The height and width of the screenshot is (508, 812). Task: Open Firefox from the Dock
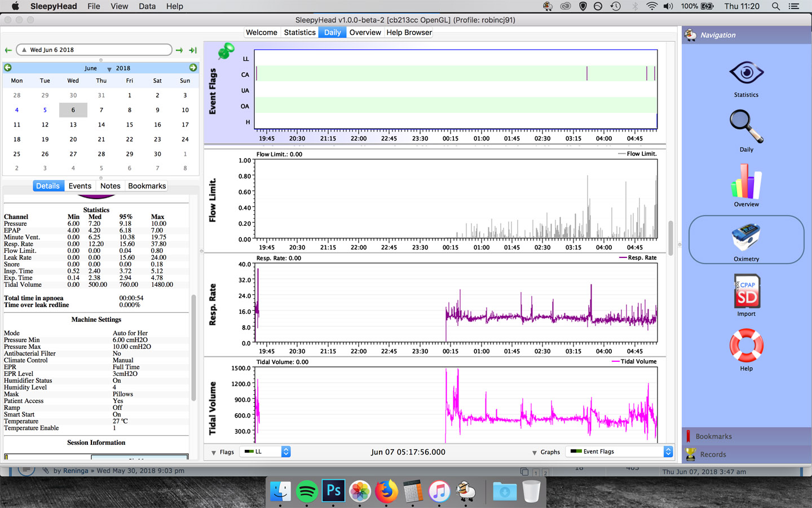click(386, 491)
